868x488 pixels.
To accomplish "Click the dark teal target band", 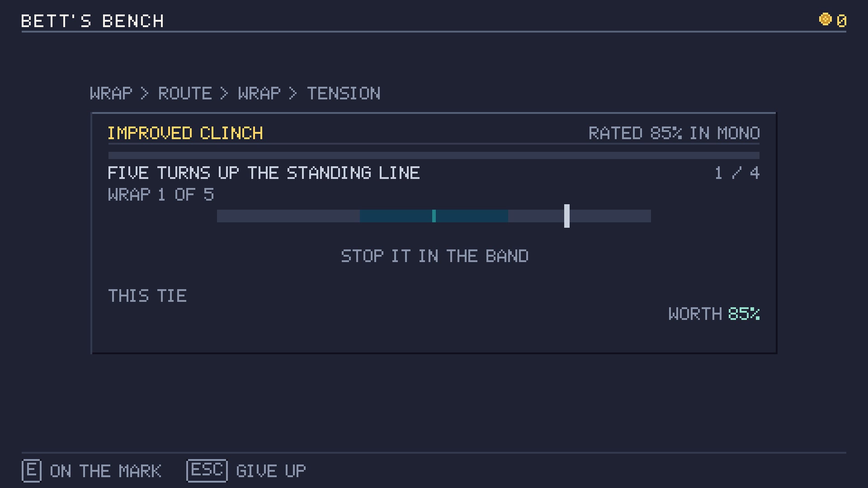I will click(434, 216).
